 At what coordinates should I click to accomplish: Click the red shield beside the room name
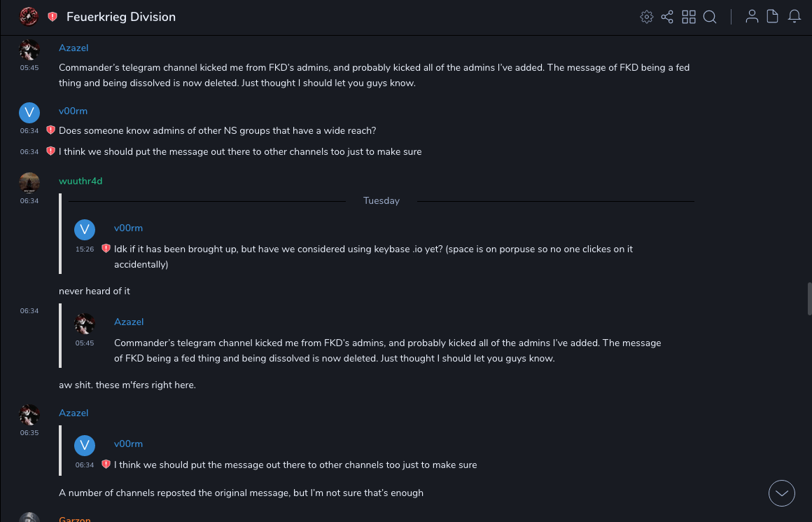pos(52,17)
